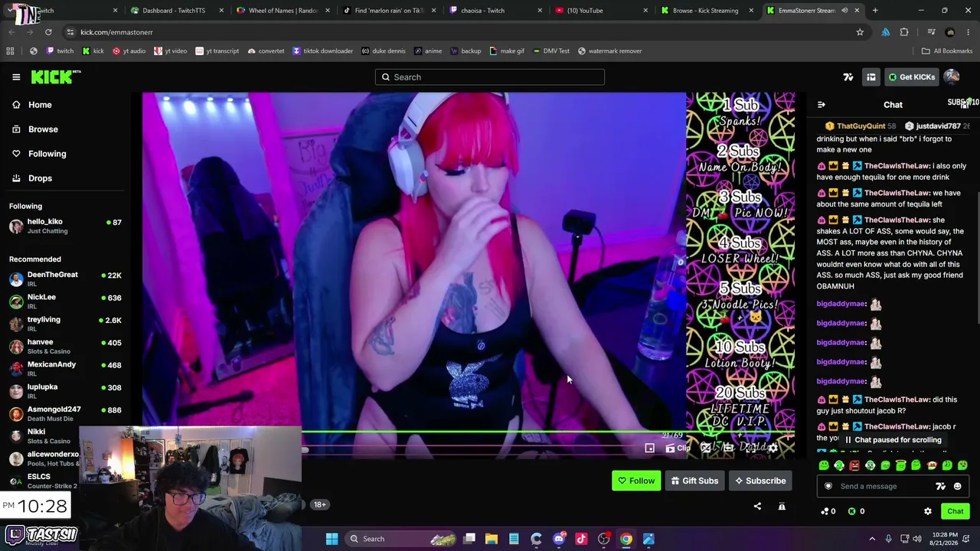Screen dimensions: 980x551
Task: Focus the Send a message chat field
Action: tap(892, 486)
